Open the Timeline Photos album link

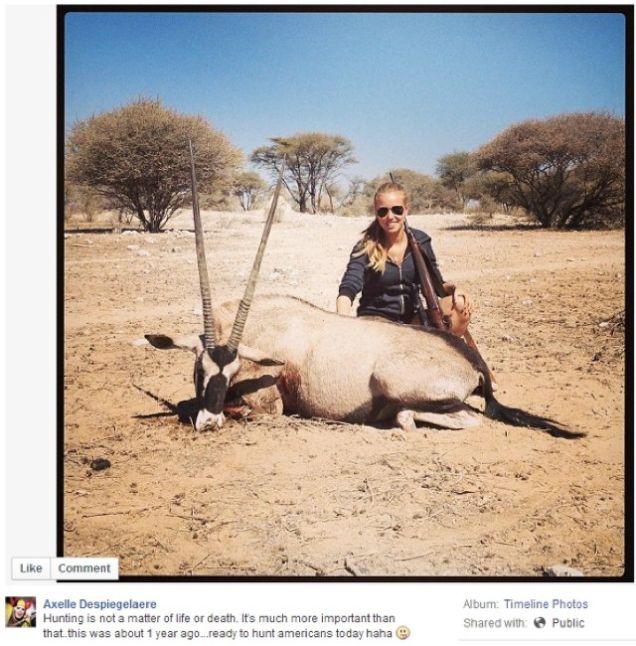pyautogui.click(x=546, y=604)
